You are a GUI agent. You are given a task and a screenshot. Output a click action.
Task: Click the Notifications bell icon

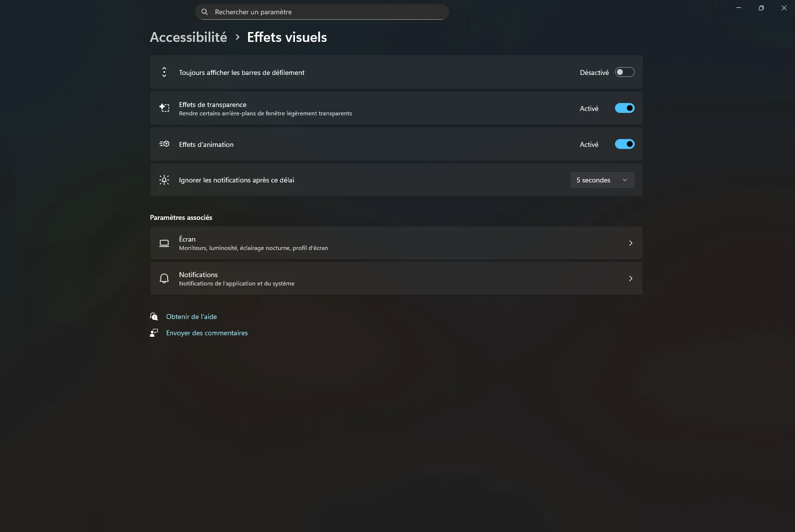pyautogui.click(x=164, y=279)
